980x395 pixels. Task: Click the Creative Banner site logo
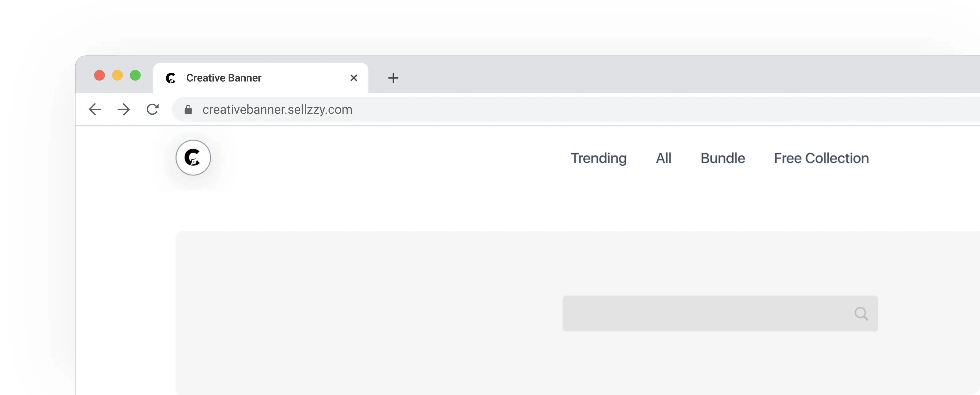193,158
